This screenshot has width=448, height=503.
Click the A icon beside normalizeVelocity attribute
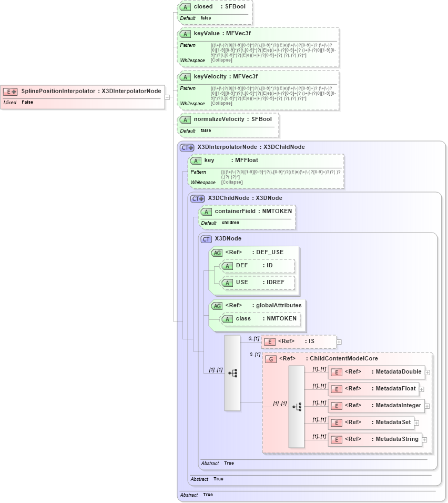tap(185, 119)
